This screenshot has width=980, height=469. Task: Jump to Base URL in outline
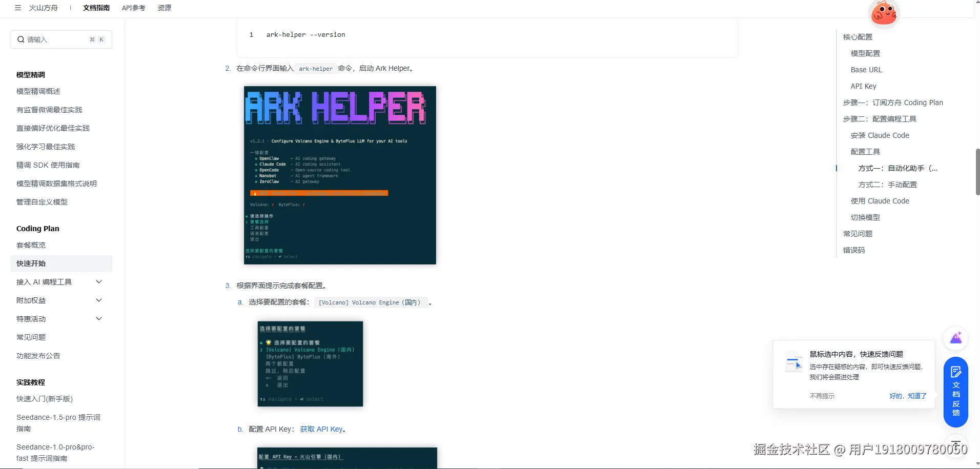[866, 70]
